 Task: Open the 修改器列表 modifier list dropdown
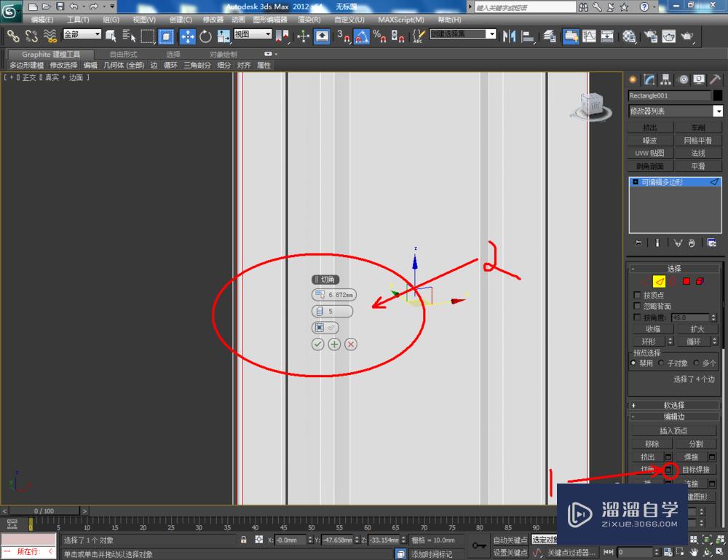coord(676,111)
